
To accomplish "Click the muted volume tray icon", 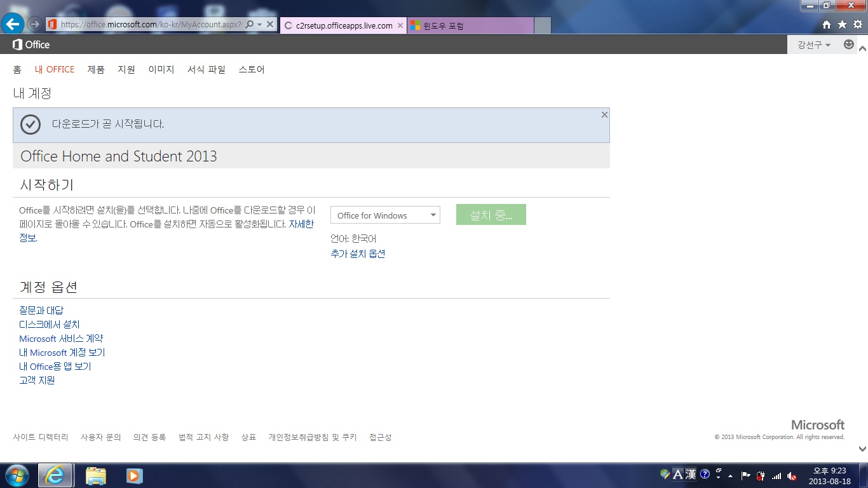I will [792, 475].
